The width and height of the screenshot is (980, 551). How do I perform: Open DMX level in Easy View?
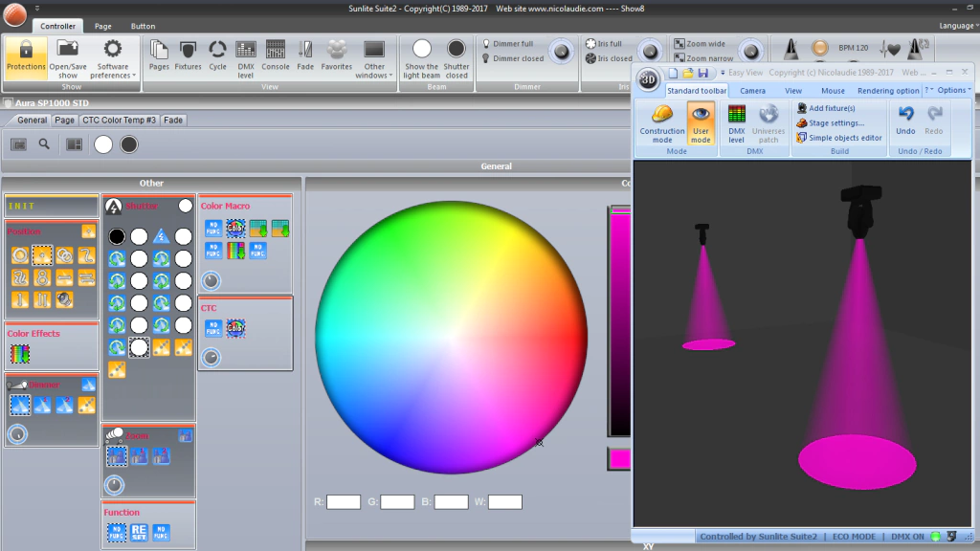tap(737, 123)
